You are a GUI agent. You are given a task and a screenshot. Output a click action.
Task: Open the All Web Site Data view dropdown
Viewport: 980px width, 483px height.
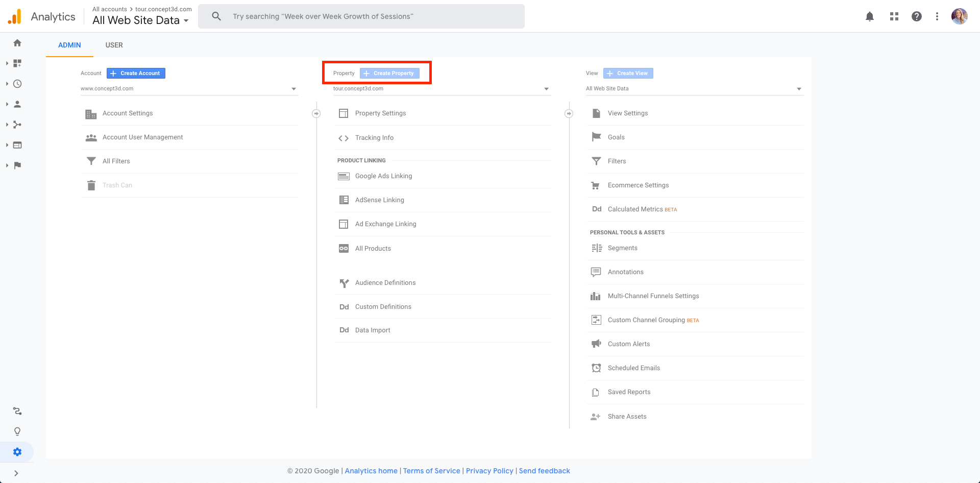click(695, 89)
